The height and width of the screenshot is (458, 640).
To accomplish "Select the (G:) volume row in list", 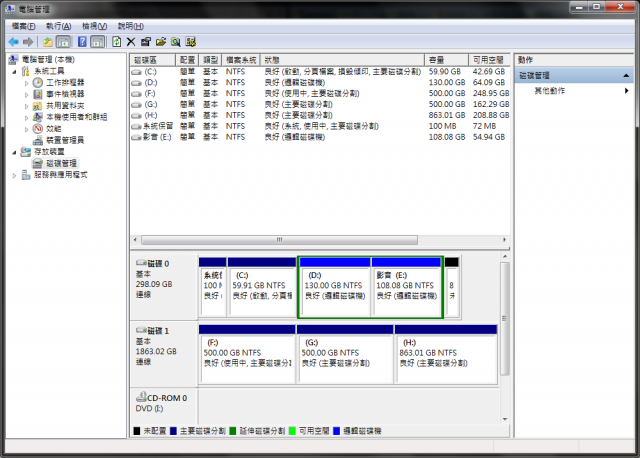I will (x=320, y=104).
